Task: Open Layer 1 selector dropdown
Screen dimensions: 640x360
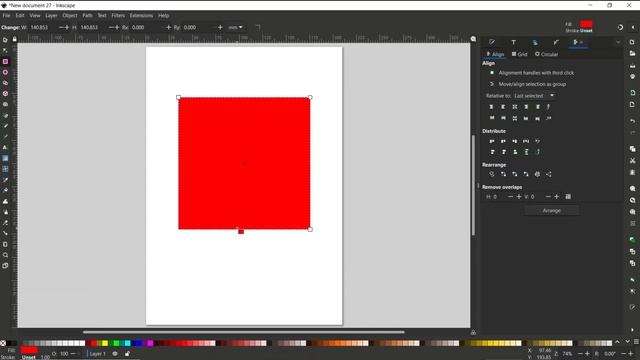Action: click(97, 354)
